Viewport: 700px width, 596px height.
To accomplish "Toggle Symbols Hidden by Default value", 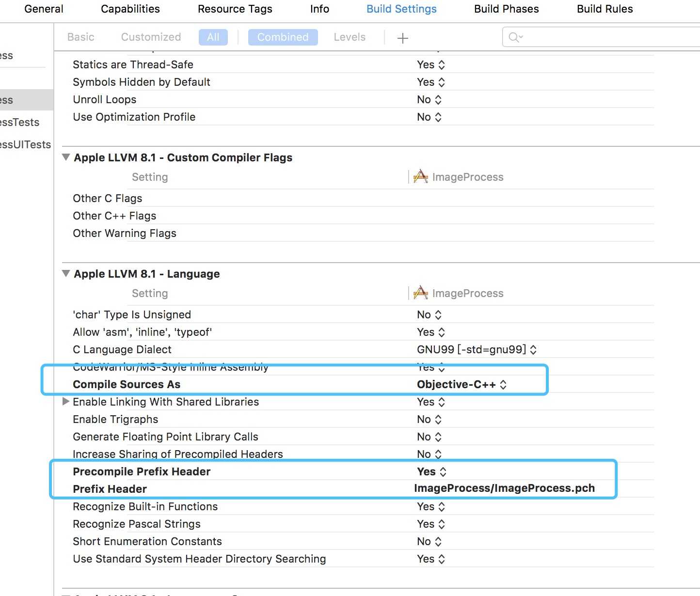I will (430, 82).
